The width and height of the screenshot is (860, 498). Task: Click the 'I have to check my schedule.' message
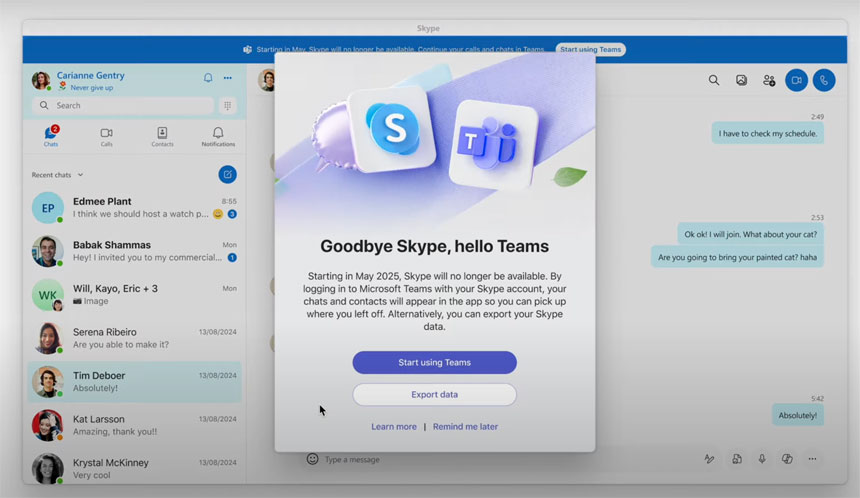[x=767, y=133]
